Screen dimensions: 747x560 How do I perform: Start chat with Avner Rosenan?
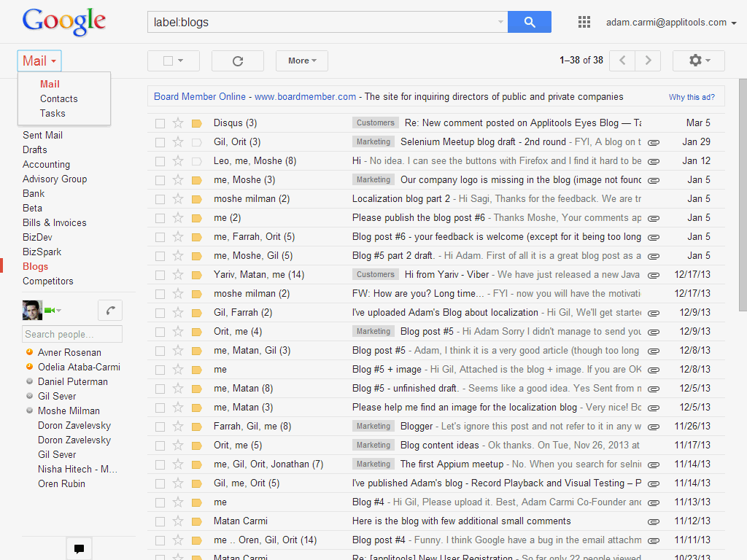69,353
